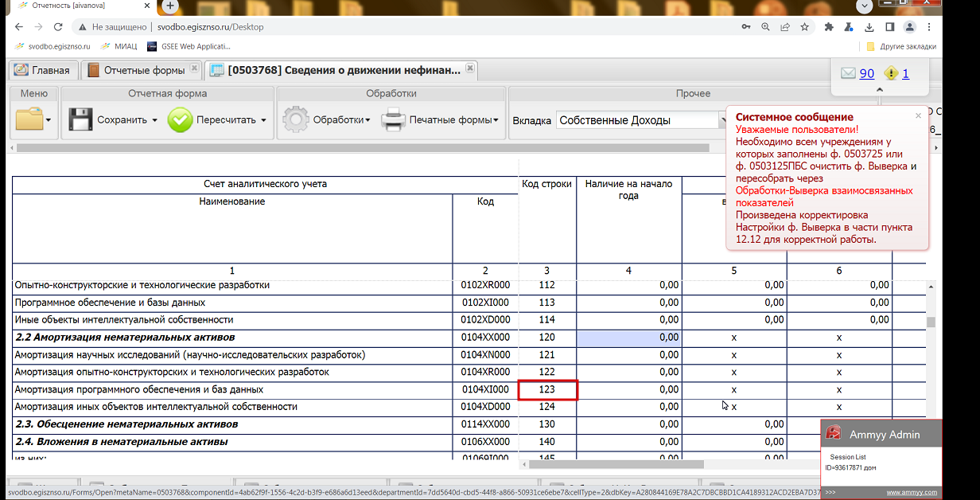The image size is (980, 500).
Task: Open the envelope messages icon
Action: coord(848,73)
